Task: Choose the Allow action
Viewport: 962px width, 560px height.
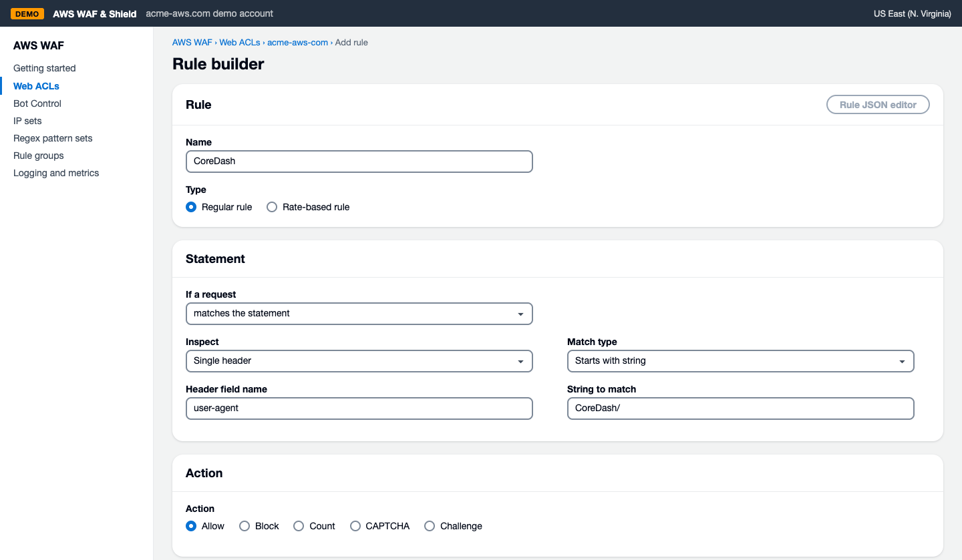Action: click(191, 526)
